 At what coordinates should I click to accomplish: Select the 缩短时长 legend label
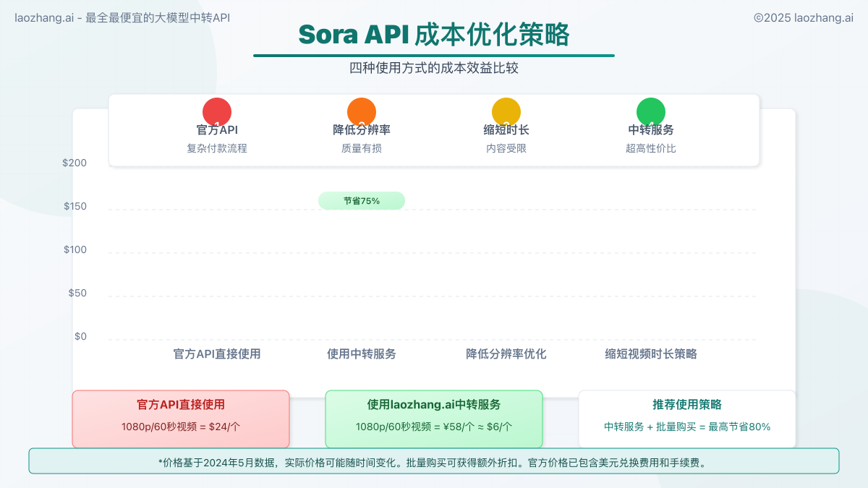pos(506,130)
